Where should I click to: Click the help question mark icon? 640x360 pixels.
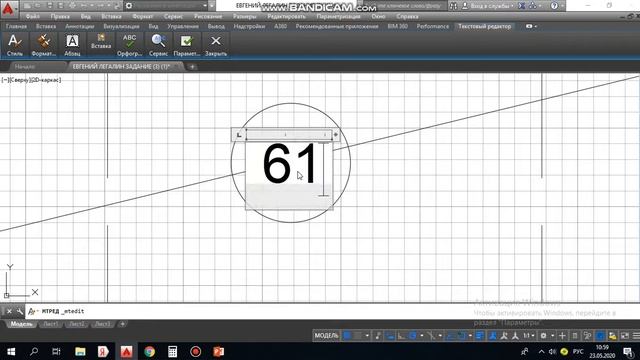(554, 6)
